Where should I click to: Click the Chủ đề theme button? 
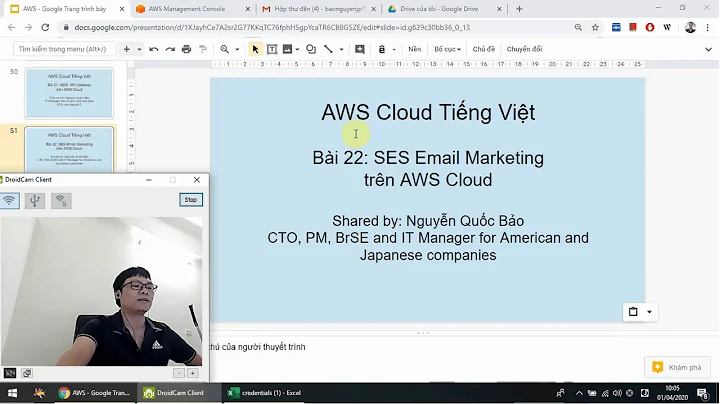[x=484, y=49]
